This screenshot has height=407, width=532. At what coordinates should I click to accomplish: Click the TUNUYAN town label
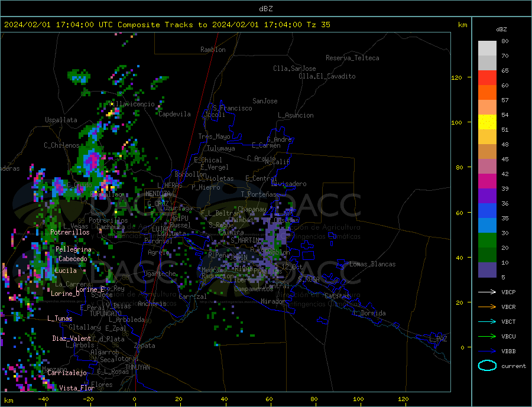point(137,367)
